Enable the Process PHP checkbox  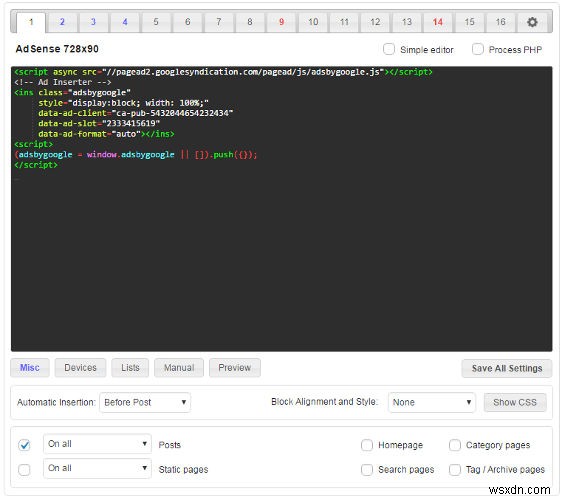[477, 49]
